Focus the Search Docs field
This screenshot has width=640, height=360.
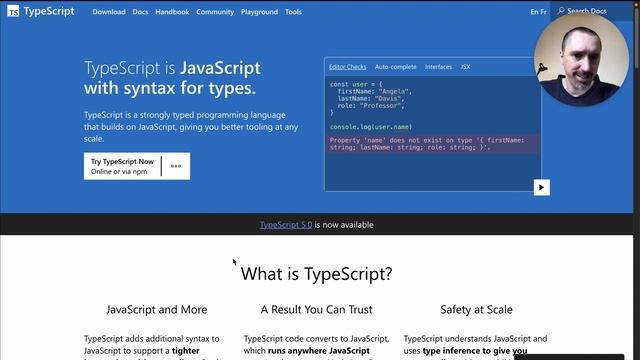tap(592, 11)
